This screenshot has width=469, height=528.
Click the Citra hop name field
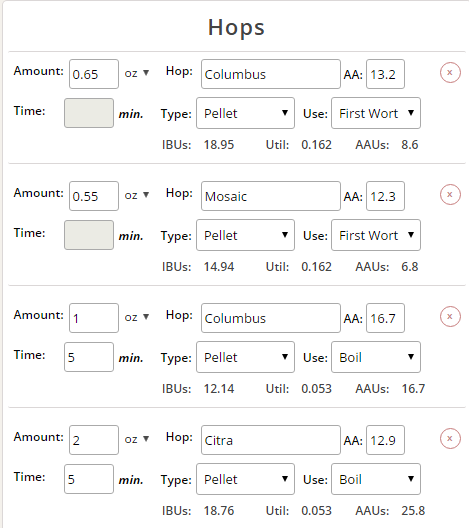pos(271,440)
